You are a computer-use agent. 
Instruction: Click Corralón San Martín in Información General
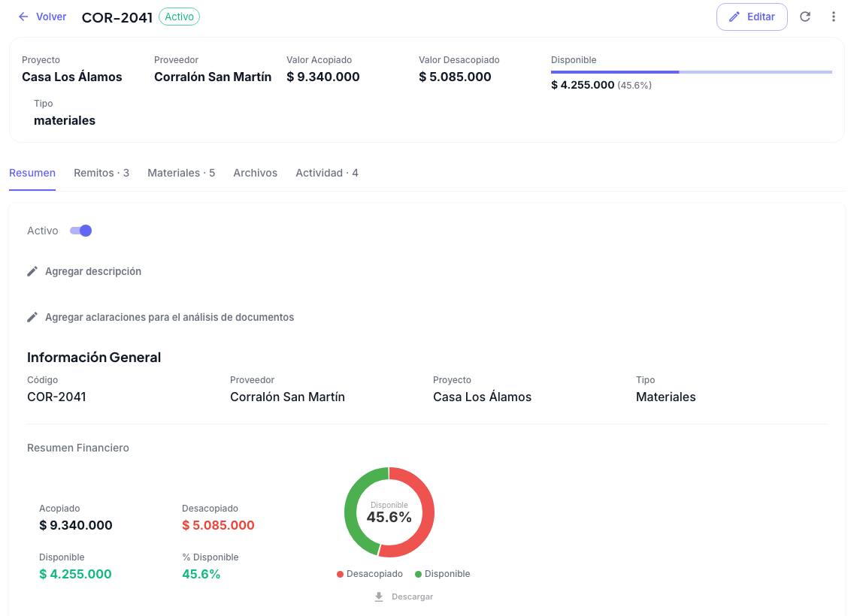pos(288,397)
